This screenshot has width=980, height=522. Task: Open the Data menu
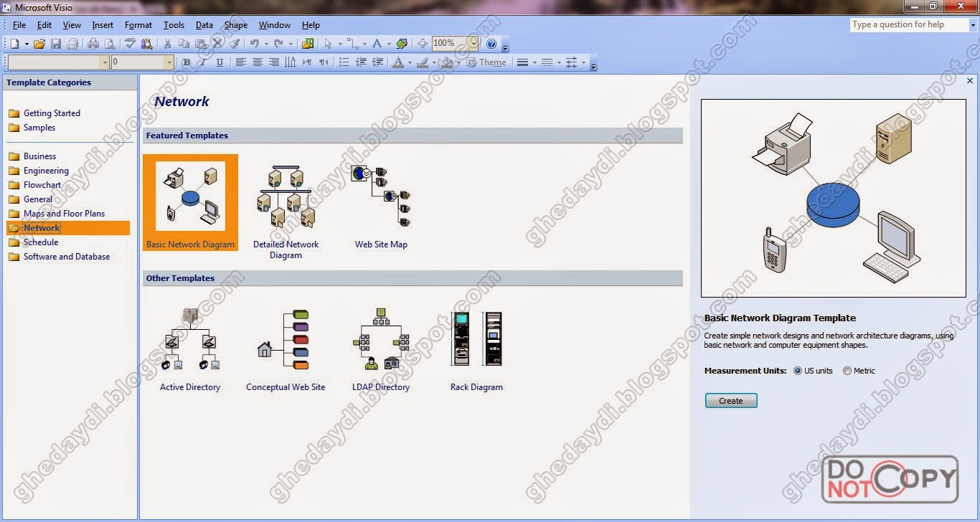tap(204, 24)
